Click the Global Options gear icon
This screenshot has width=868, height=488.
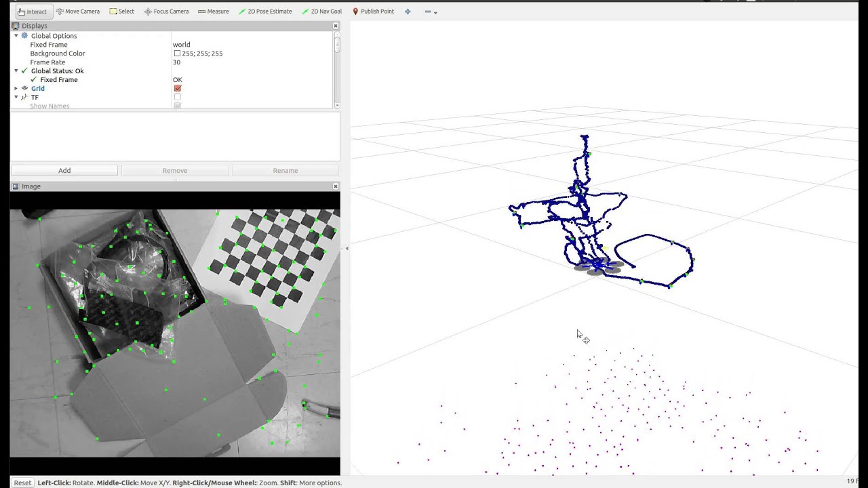24,36
